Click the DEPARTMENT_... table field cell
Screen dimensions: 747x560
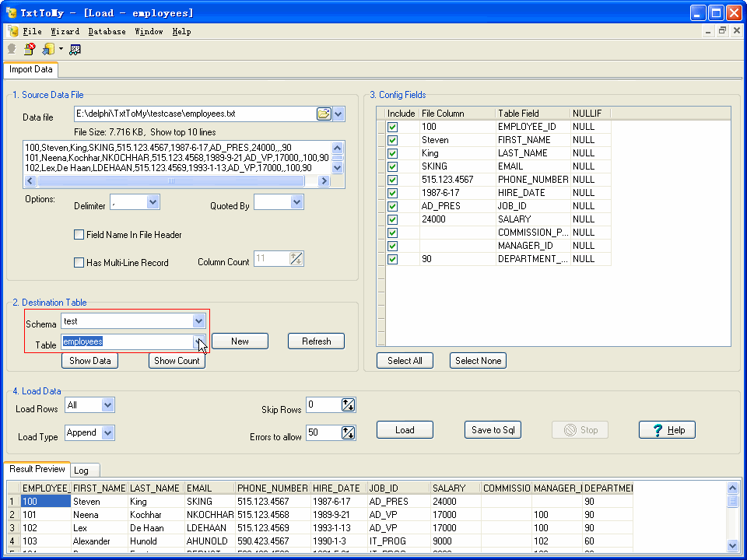[532, 259]
